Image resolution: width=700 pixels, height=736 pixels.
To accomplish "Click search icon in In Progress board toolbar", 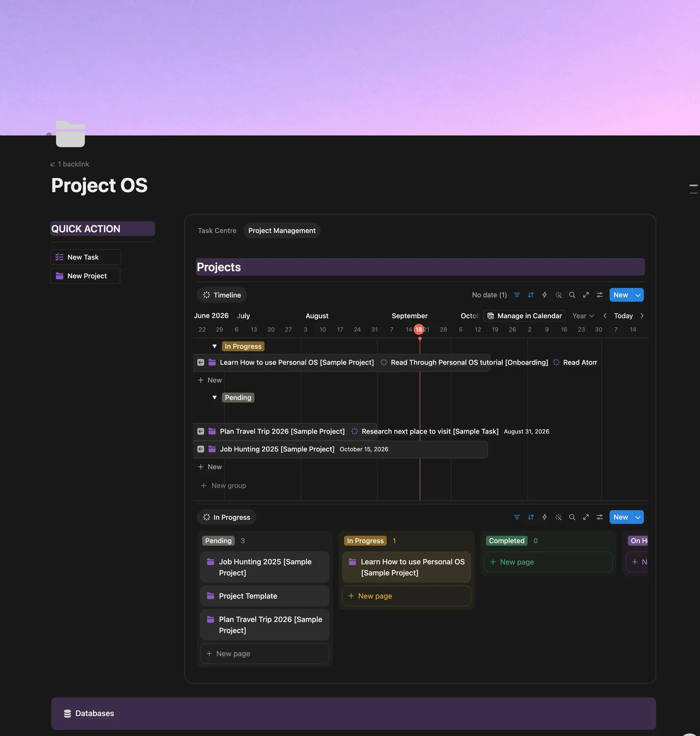I will pyautogui.click(x=572, y=517).
